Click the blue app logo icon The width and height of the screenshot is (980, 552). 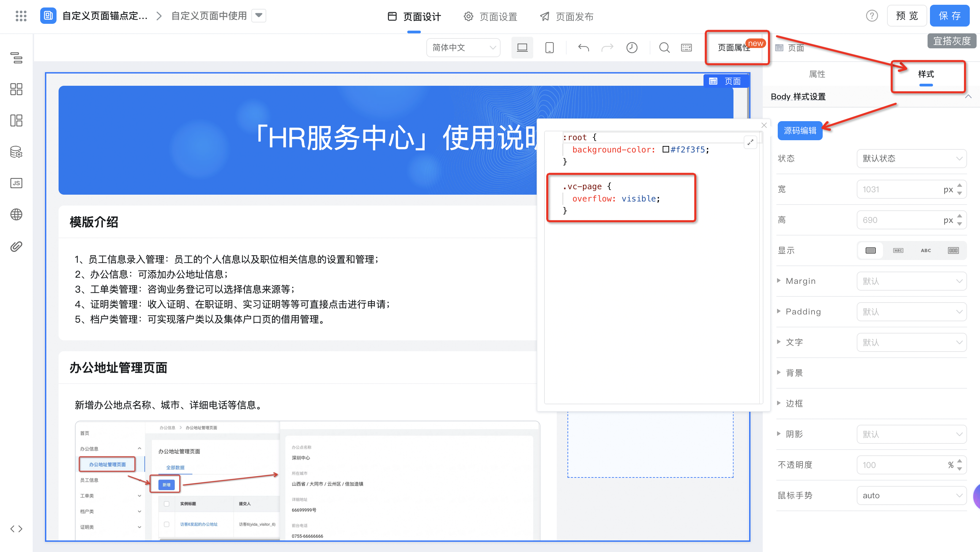pos(48,16)
